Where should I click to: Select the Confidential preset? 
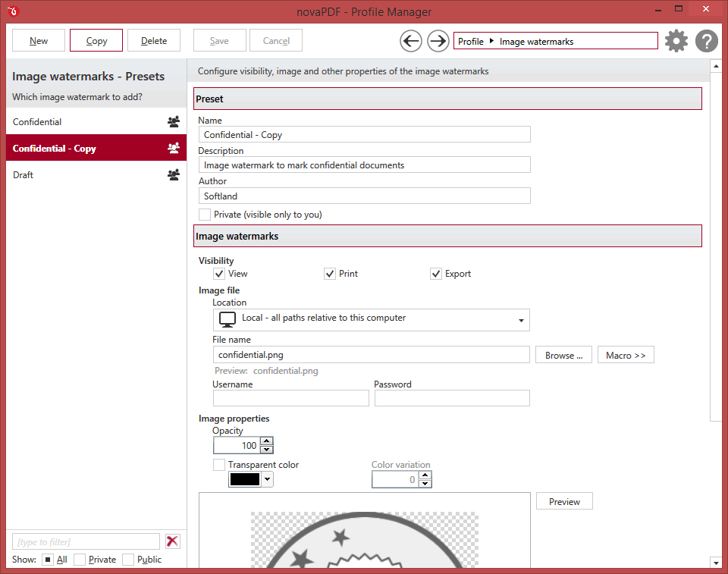click(x=96, y=121)
